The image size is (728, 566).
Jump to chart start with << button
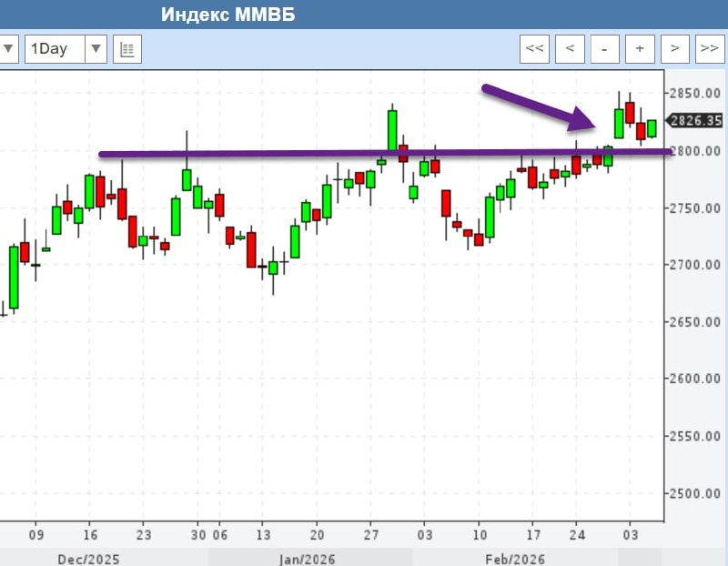click(x=534, y=49)
